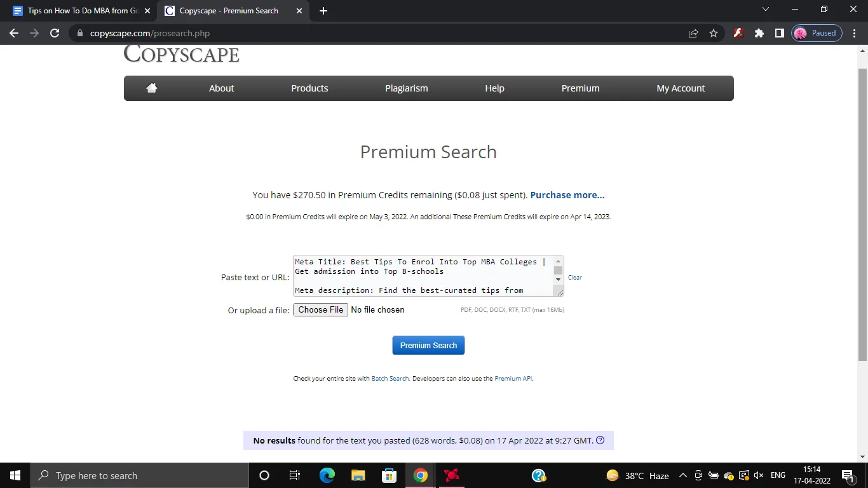
Task: Expand the tab search chevron
Action: (765, 10)
